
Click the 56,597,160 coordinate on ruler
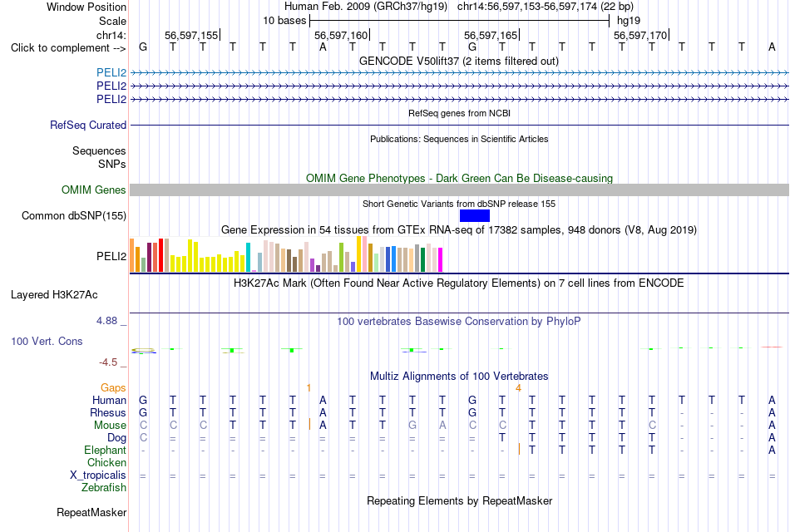point(341,35)
